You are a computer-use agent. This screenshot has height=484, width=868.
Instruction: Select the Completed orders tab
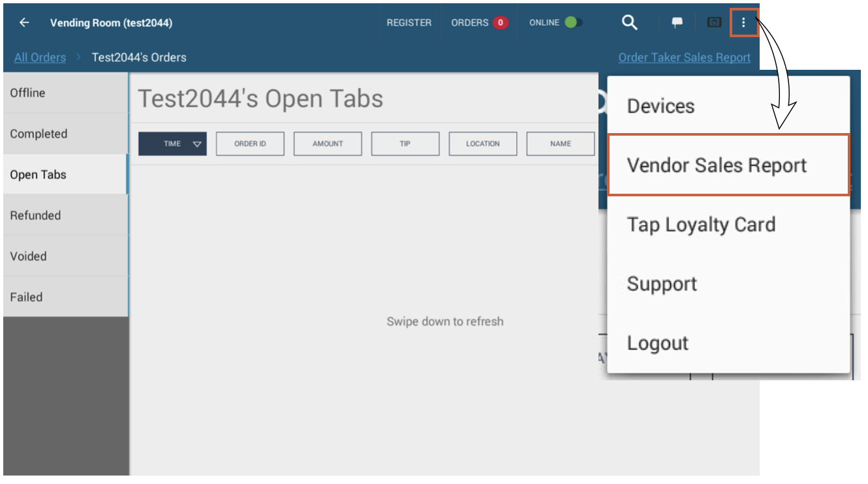65,134
